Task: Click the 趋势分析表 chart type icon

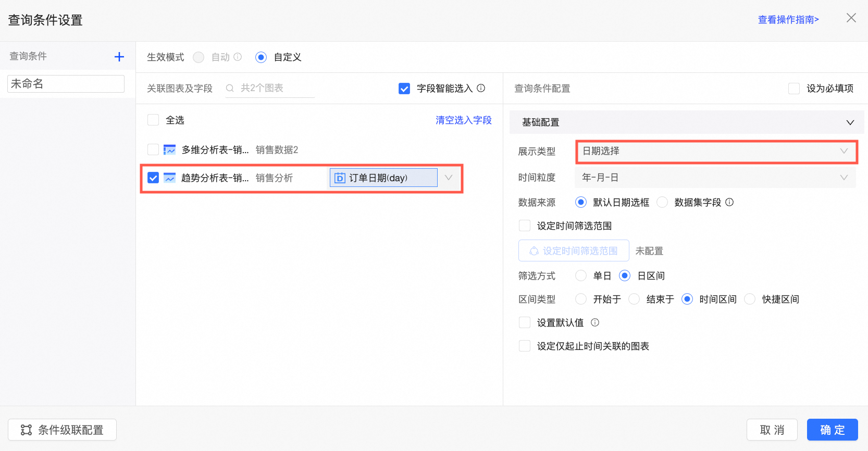Action: point(170,178)
